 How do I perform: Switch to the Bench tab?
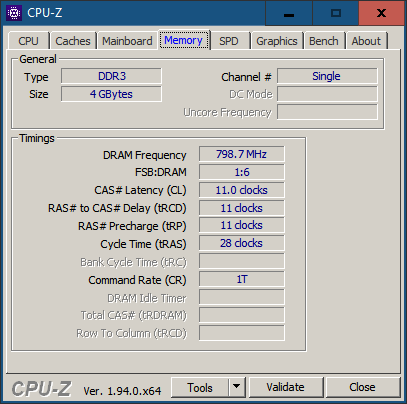point(324,41)
